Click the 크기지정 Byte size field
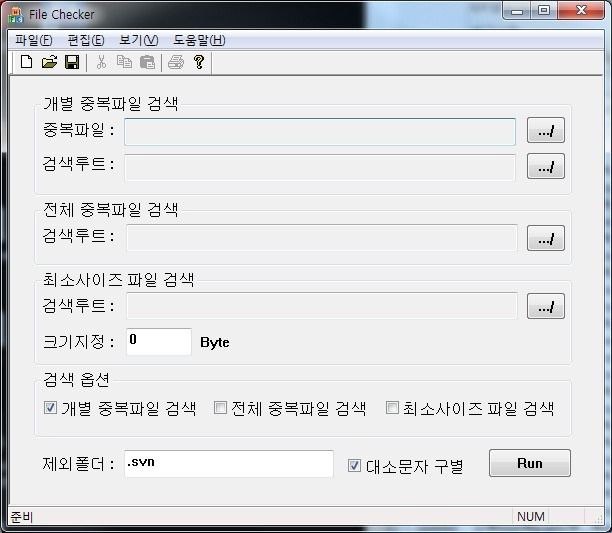 [x=159, y=342]
